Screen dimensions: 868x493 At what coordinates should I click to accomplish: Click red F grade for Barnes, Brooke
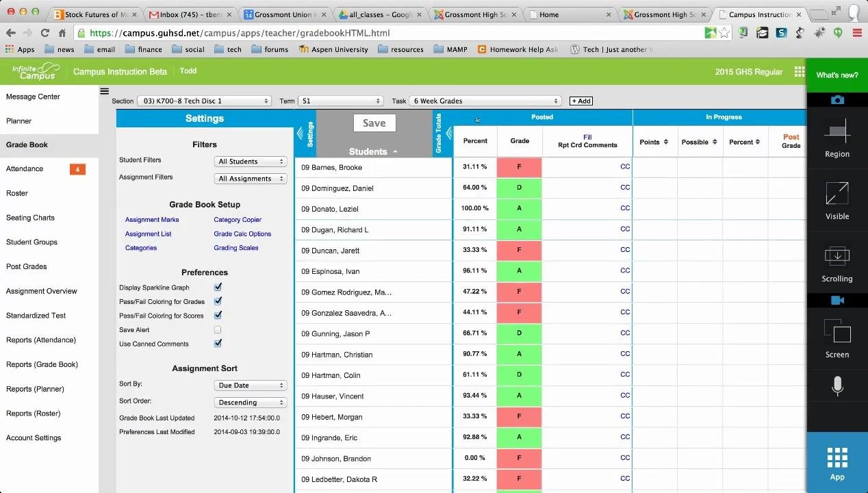519,167
